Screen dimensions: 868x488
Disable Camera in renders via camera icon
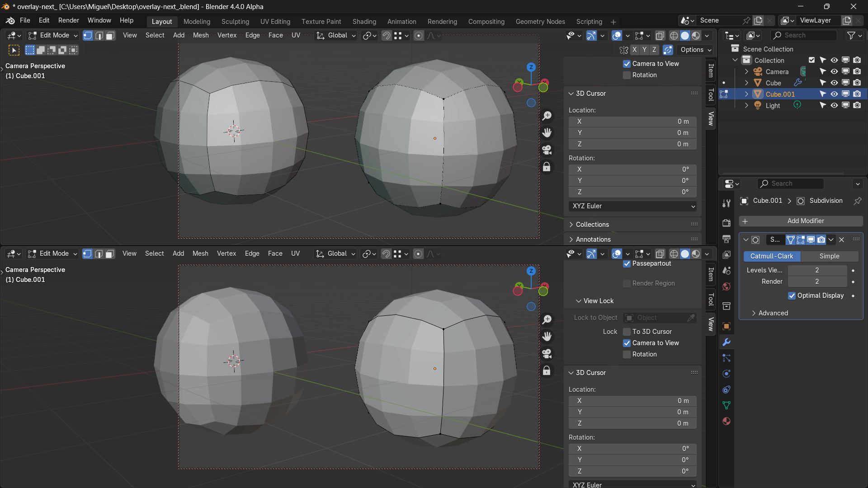857,71
